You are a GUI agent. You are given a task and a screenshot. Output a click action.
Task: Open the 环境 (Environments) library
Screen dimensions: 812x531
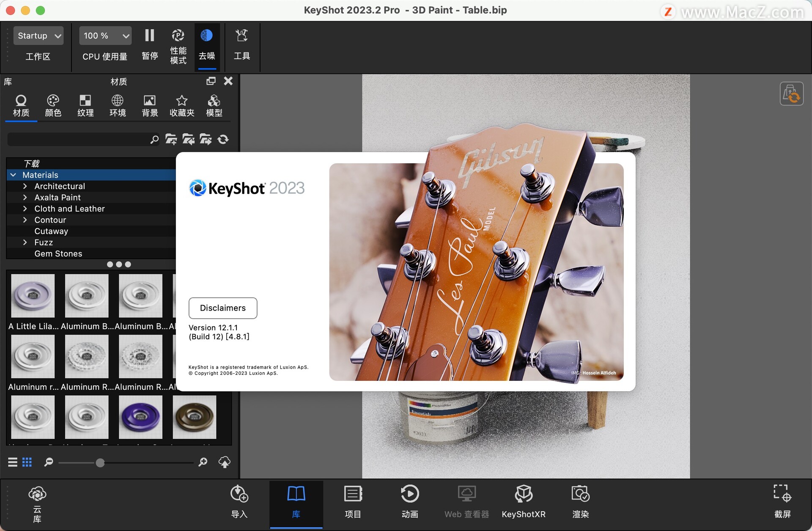(118, 105)
